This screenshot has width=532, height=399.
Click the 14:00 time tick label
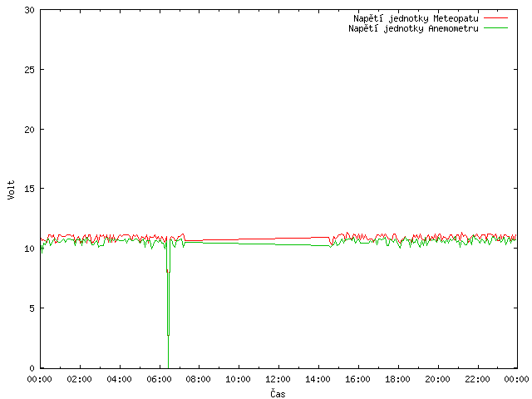[318, 379]
